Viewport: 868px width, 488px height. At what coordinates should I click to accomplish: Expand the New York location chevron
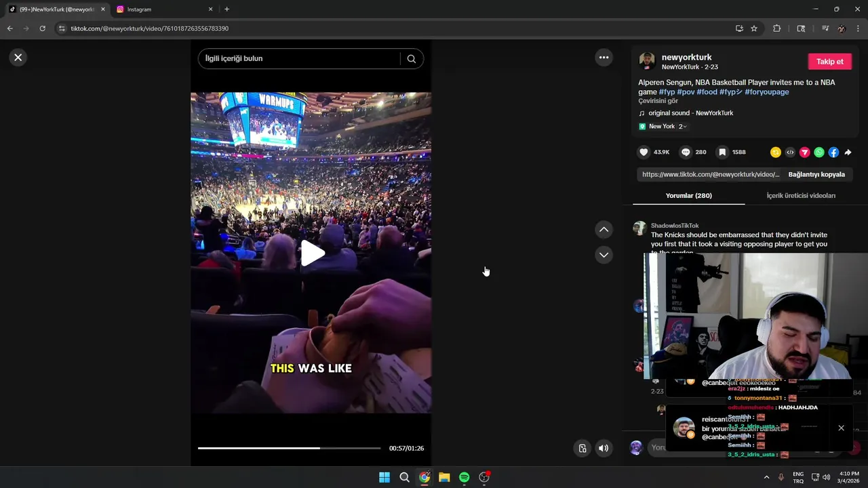[685, 127]
